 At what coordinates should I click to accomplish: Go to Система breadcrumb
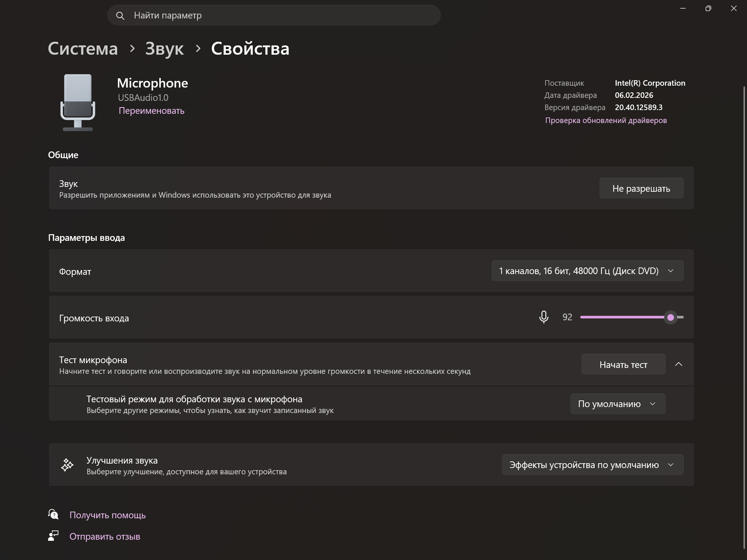click(83, 48)
